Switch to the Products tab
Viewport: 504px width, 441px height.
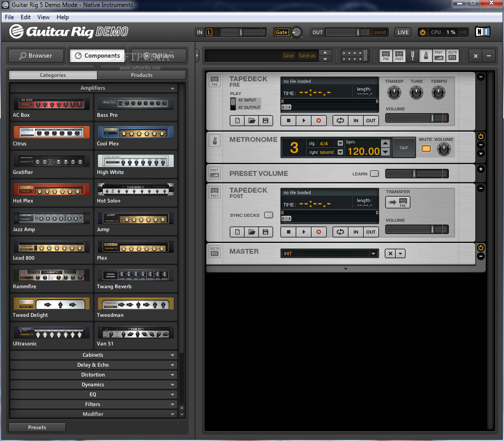(x=141, y=75)
